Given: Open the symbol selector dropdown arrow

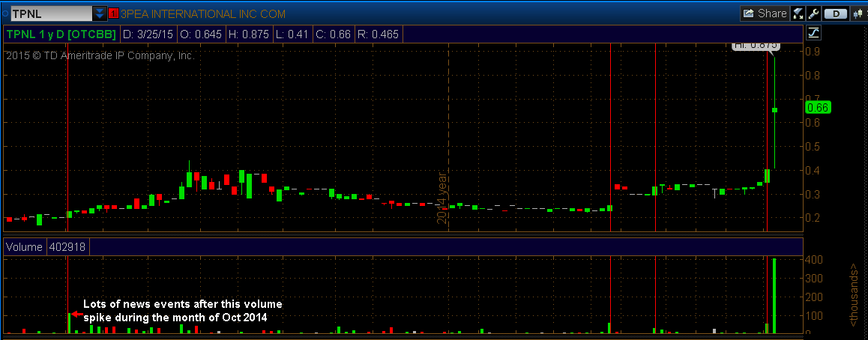Looking at the screenshot, I should tap(100, 13).
